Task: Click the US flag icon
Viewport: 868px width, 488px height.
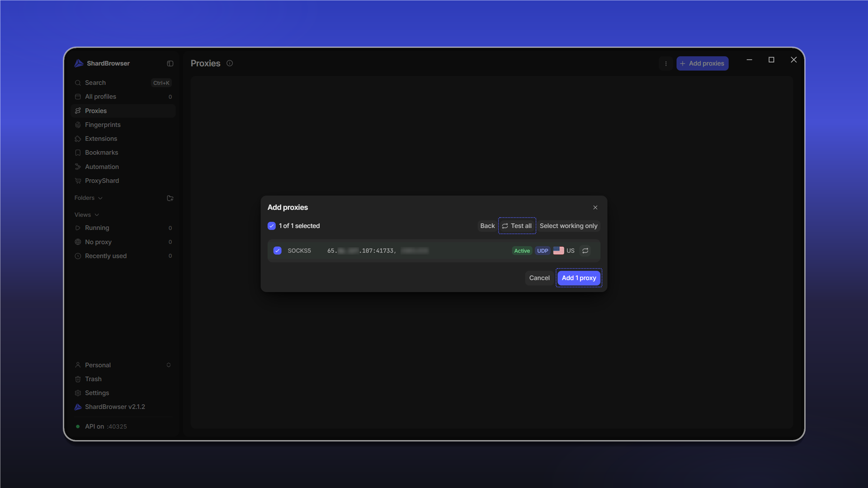Action: (x=559, y=251)
